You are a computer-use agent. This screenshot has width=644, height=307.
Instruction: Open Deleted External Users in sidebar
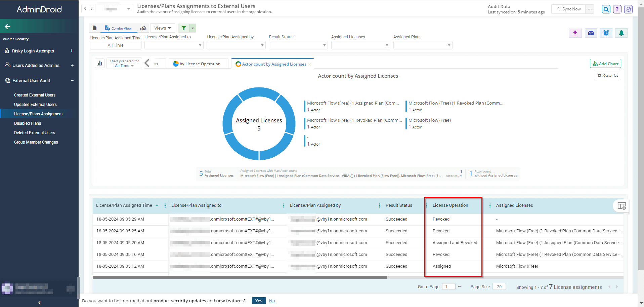click(35, 133)
